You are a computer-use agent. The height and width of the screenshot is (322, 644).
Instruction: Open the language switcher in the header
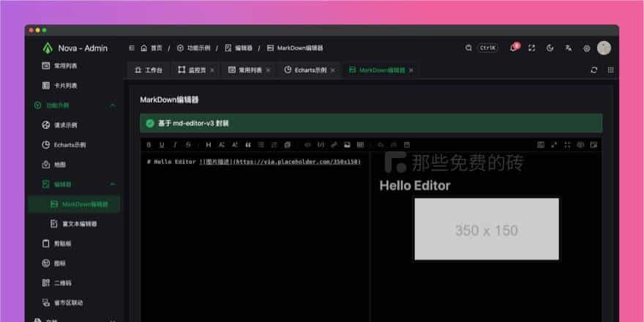coord(569,48)
